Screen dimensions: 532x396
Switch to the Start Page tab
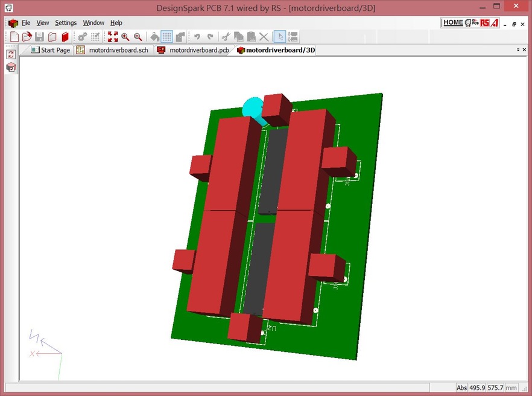click(51, 50)
